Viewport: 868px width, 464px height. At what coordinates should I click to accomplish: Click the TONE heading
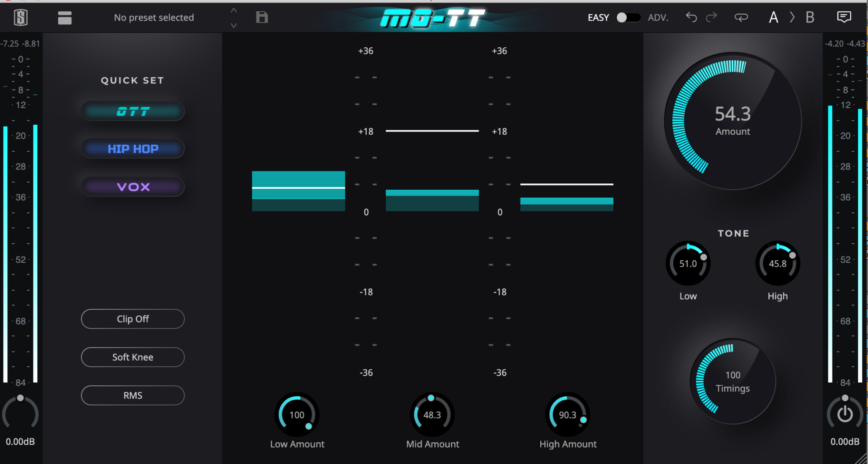733,233
